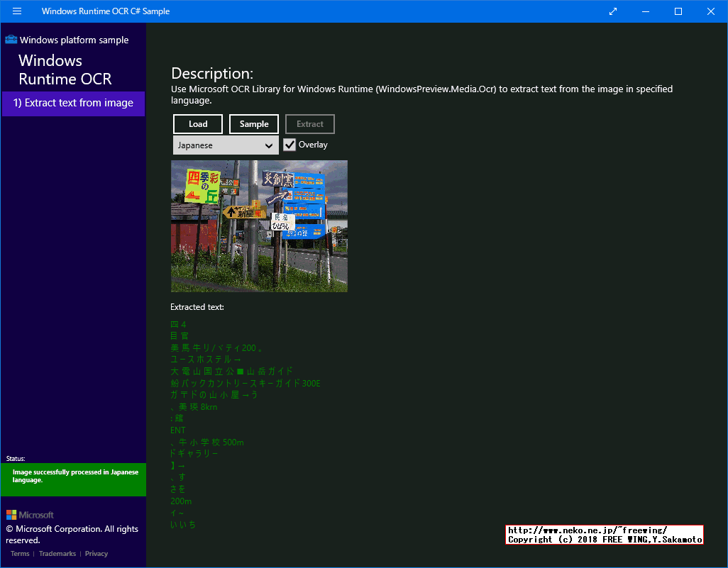Enter full screen using the diagonal arrows icon

612,11
